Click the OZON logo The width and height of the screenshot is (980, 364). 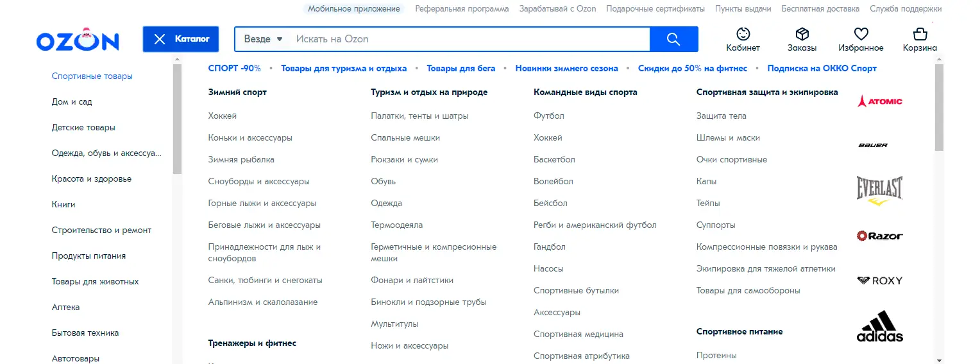tap(78, 40)
